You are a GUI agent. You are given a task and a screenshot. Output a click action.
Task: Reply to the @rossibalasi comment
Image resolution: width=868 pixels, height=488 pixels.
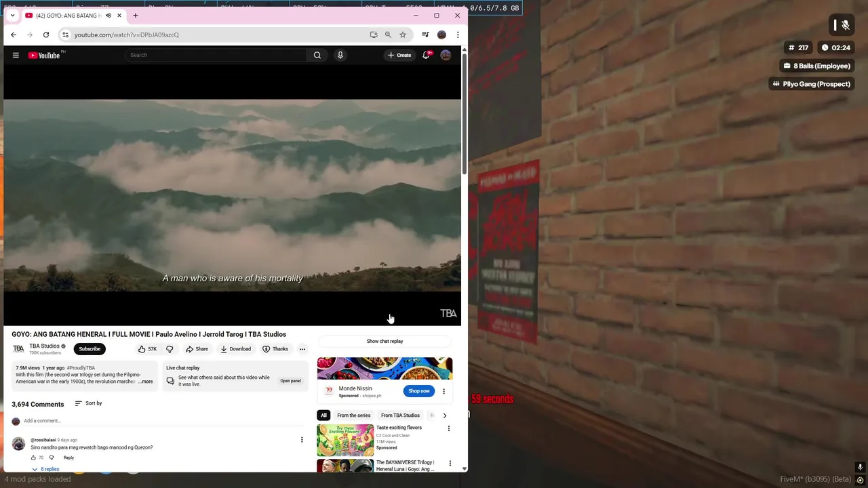click(x=68, y=457)
